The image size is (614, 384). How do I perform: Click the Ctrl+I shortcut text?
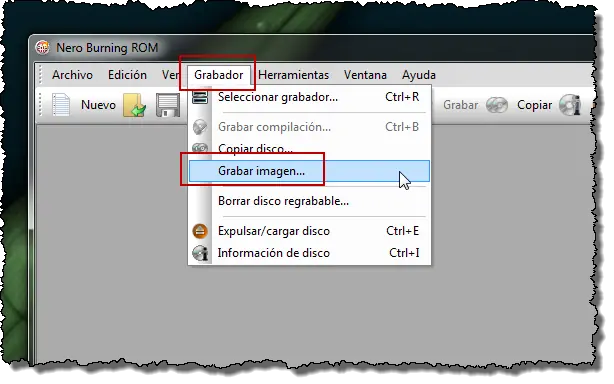404,253
